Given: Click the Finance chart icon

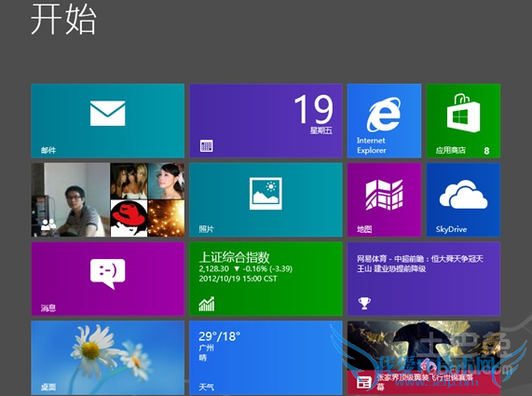Looking at the screenshot, I should tap(207, 304).
